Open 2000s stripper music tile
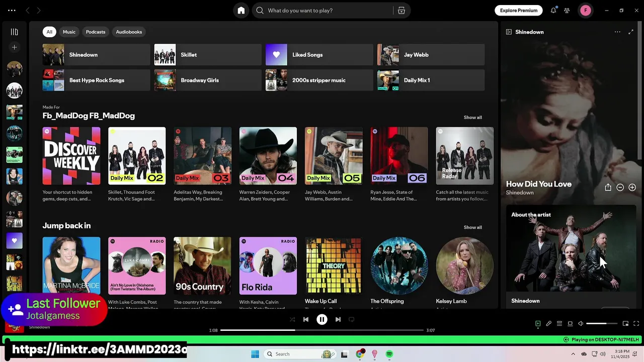The image size is (644, 362). (x=319, y=80)
